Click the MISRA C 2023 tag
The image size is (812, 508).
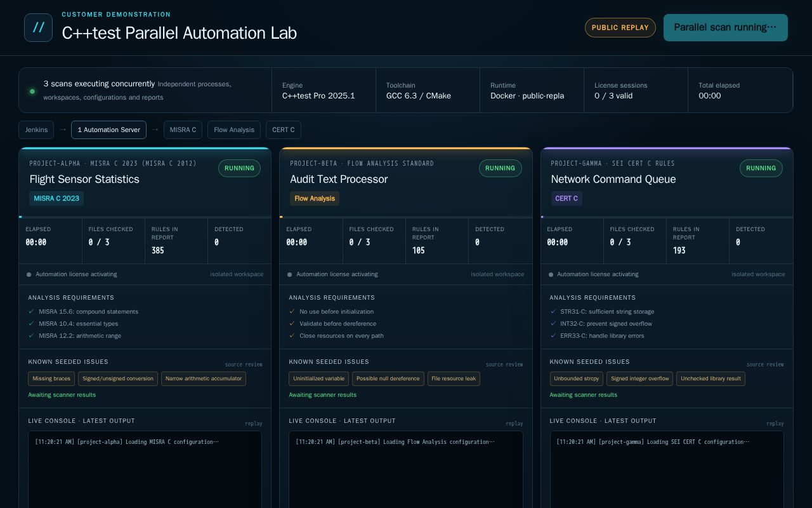tap(56, 198)
